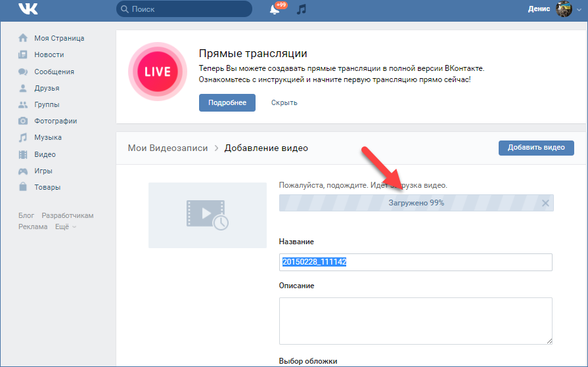The width and height of the screenshot is (588, 367).
Task: Click the home icon for Моя Страница
Action: (x=23, y=38)
